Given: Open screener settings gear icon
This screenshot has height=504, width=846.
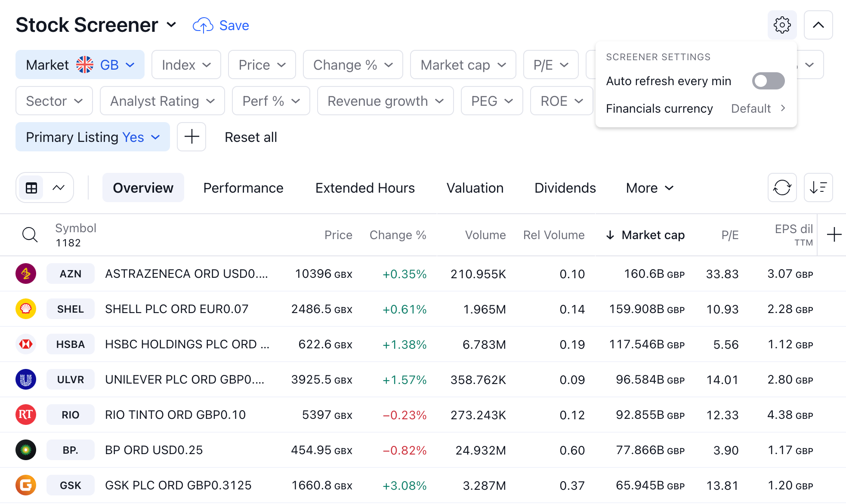Looking at the screenshot, I should click(782, 25).
